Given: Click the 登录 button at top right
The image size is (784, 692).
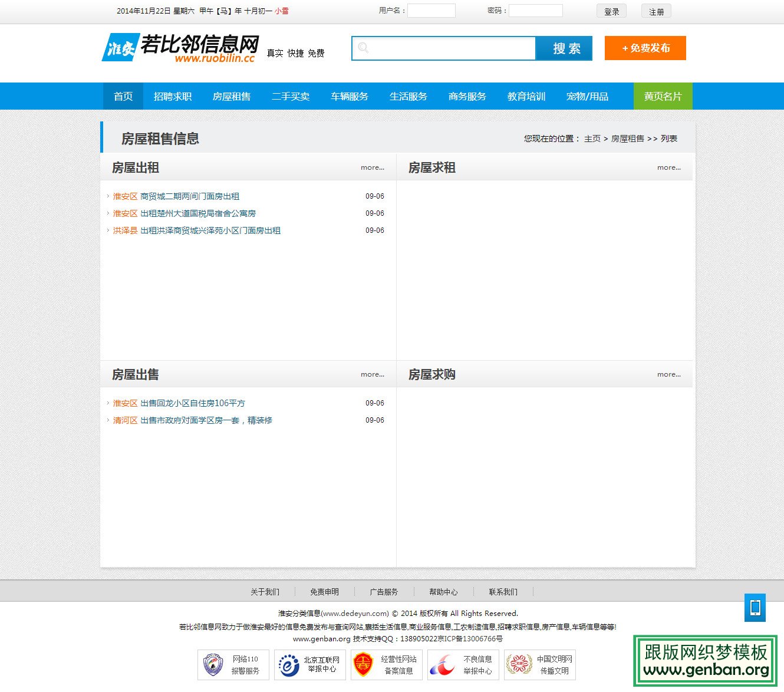Looking at the screenshot, I should point(611,10).
